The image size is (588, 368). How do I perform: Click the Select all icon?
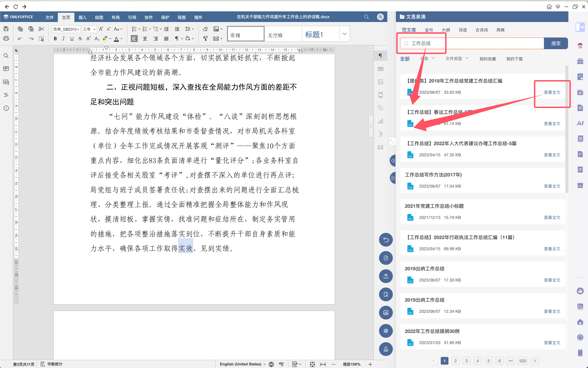pyautogui.click(x=41, y=39)
